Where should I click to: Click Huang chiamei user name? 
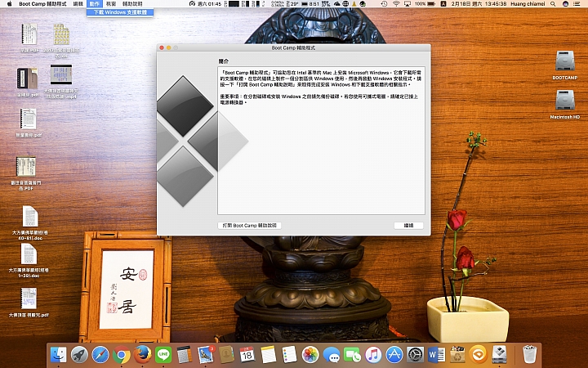click(528, 4)
